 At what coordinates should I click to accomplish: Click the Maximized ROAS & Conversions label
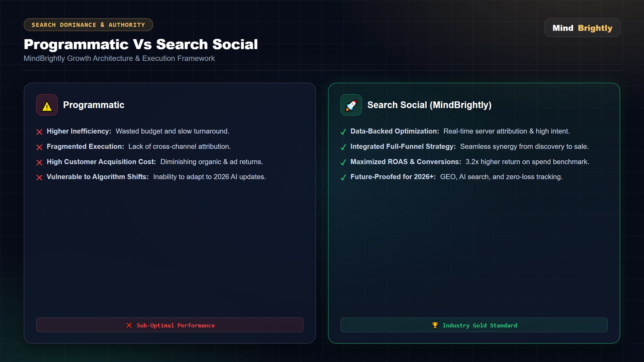point(406,162)
